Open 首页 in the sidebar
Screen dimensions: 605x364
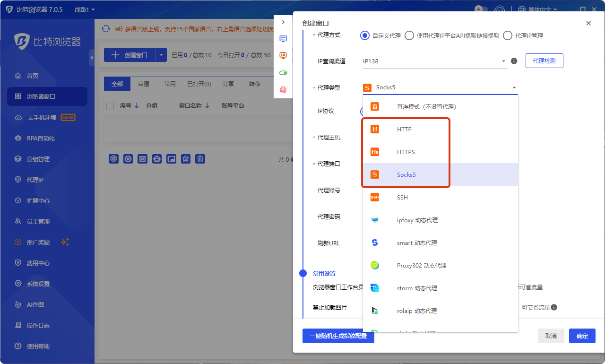(47, 76)
